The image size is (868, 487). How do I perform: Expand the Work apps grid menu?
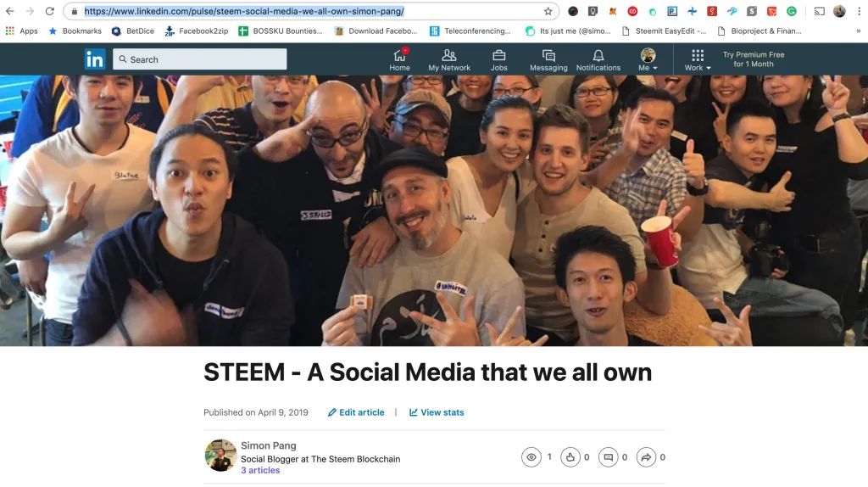pos(698,60)
